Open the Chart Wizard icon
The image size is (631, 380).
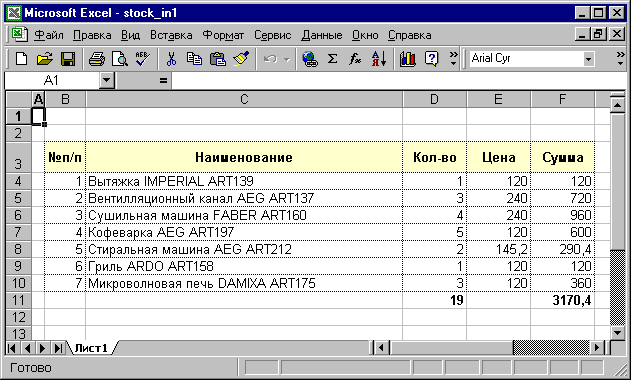click(408, 59)
